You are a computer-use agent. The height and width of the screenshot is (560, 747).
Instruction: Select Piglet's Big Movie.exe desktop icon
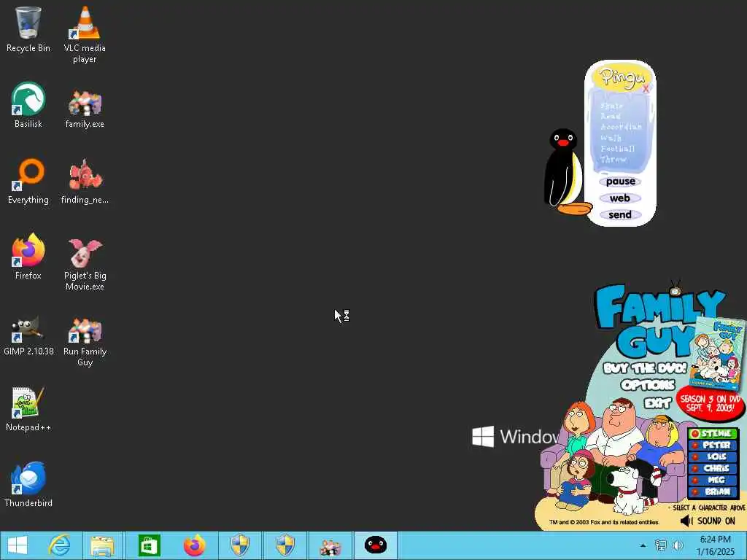click(85, 262)
